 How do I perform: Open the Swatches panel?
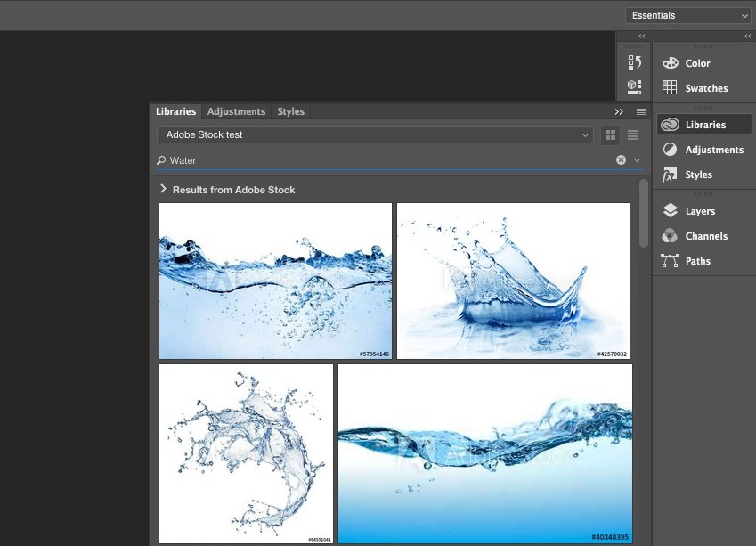[705, 88]
